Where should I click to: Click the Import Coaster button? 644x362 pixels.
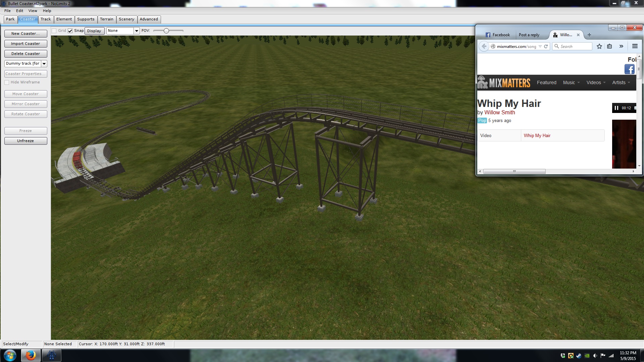click(x=25, y=44)
